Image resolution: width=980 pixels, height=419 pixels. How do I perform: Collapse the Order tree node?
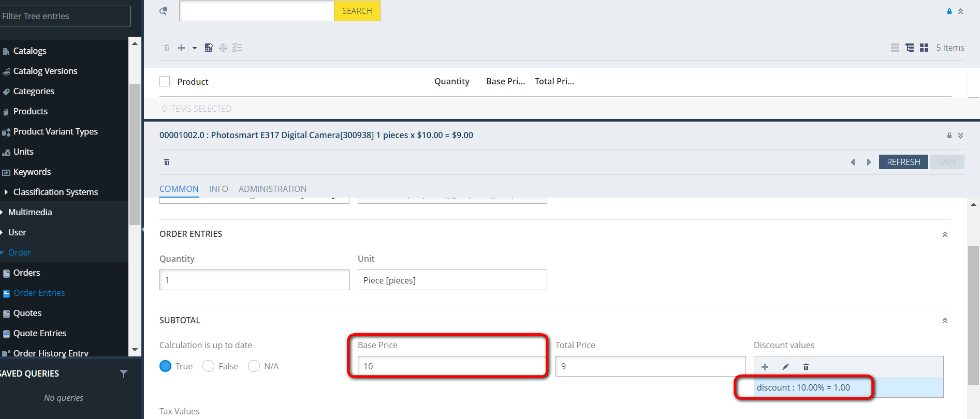click(x=2, y=252)
